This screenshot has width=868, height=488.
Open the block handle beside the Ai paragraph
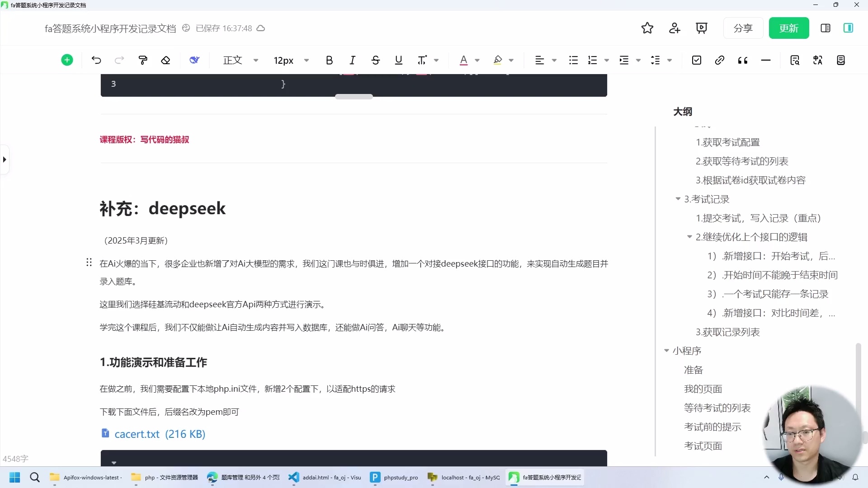pos(89,263)
